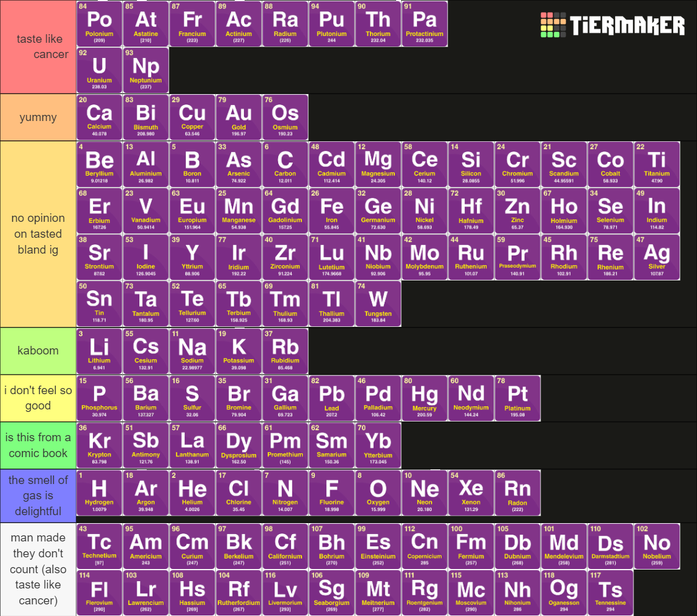Screen dimensions: 697x616
Task: Click the Tungsten (W) element tile
Action: pyautogui.click(x=378, y=304)
